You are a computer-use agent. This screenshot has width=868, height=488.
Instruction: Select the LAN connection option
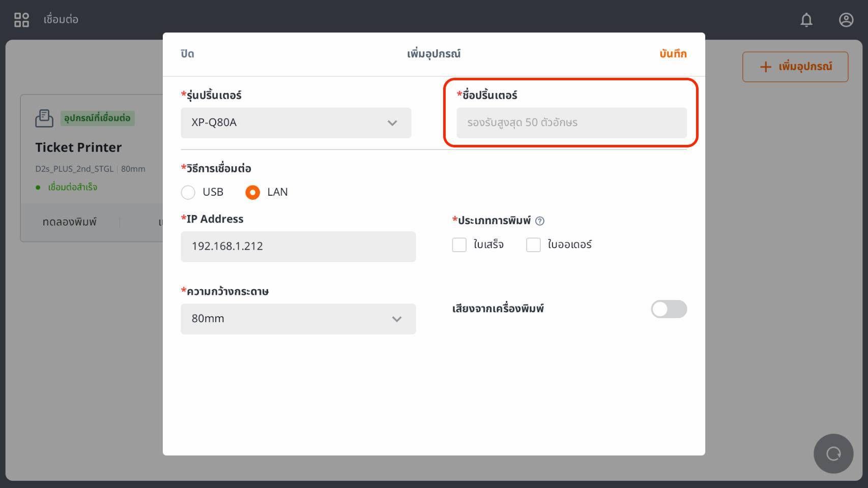[x=252, y=192]
